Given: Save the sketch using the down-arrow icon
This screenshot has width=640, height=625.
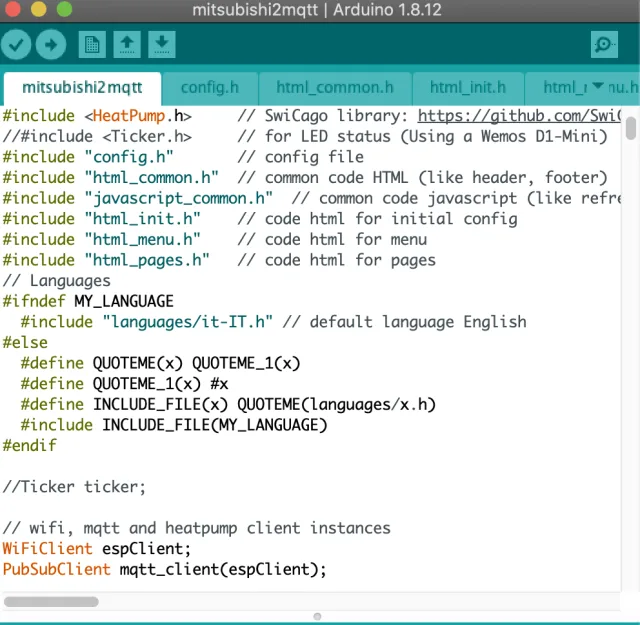Looking at the screenshot, I should [161, 44].
